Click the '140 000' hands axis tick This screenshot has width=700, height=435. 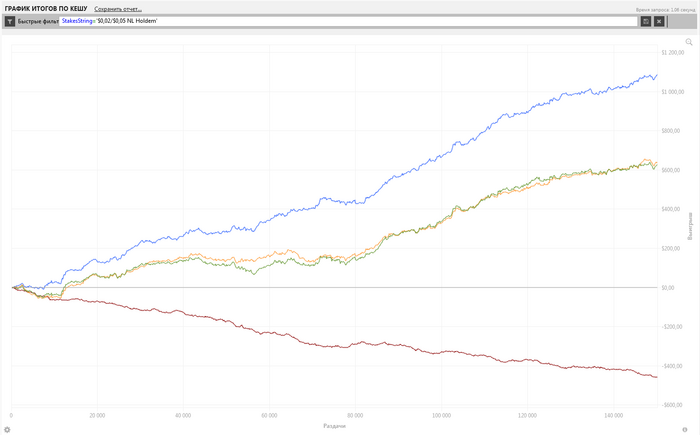613,415
